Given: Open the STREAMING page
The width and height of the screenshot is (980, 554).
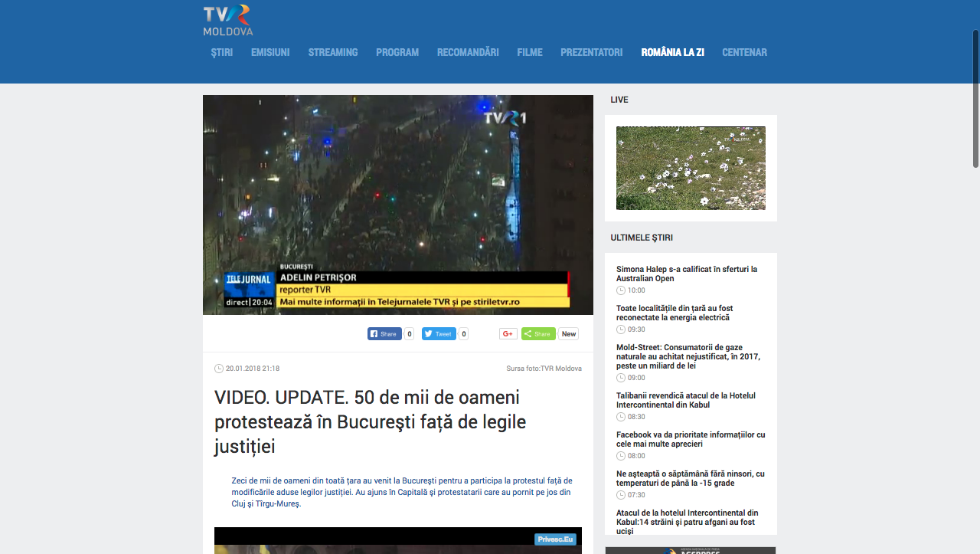Looking at the screenshot, I should point(333,53).
